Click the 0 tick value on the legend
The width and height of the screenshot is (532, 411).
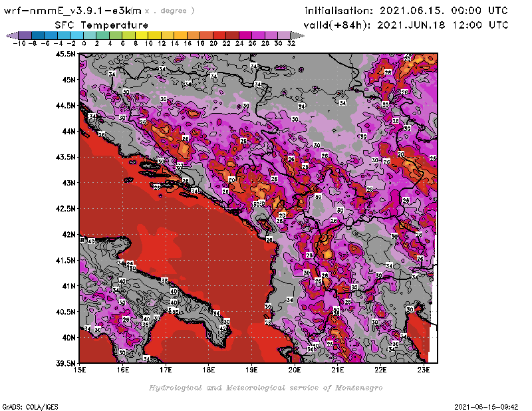pyautogui.click(x=84, y=43)
